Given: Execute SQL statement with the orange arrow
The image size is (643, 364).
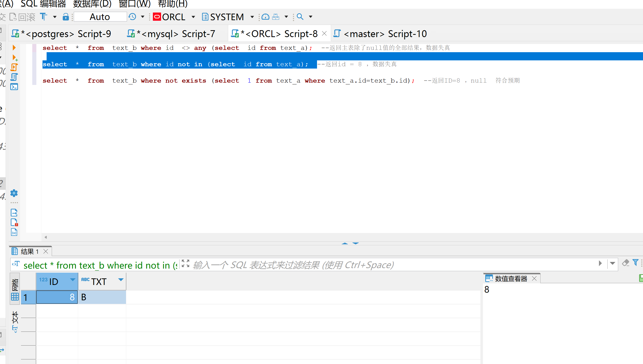Looking at the screenshot, I should pyautogui.click(x=14, y=48).
